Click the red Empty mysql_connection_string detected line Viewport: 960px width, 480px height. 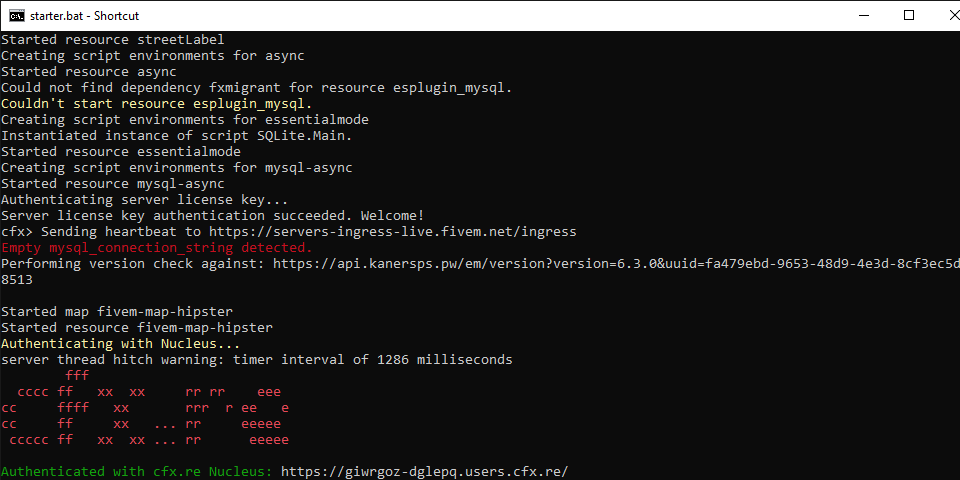pyautogui.click(x=157, y=248)
